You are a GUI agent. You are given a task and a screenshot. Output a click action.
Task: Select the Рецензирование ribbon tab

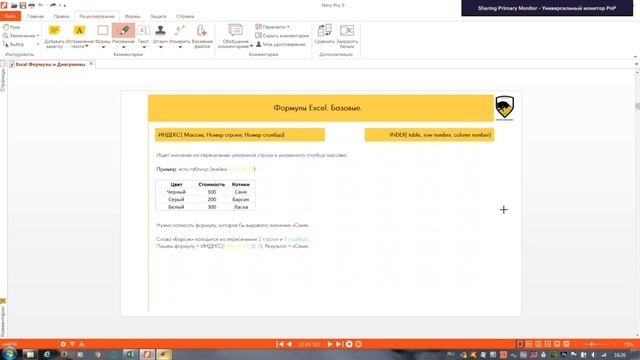(97, 16)
